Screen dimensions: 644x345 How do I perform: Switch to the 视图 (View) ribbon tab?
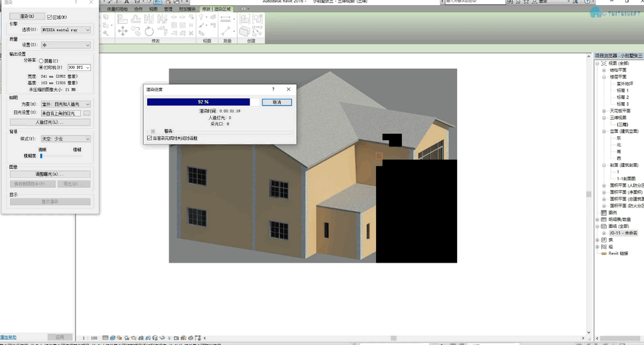tap(153, 9)
